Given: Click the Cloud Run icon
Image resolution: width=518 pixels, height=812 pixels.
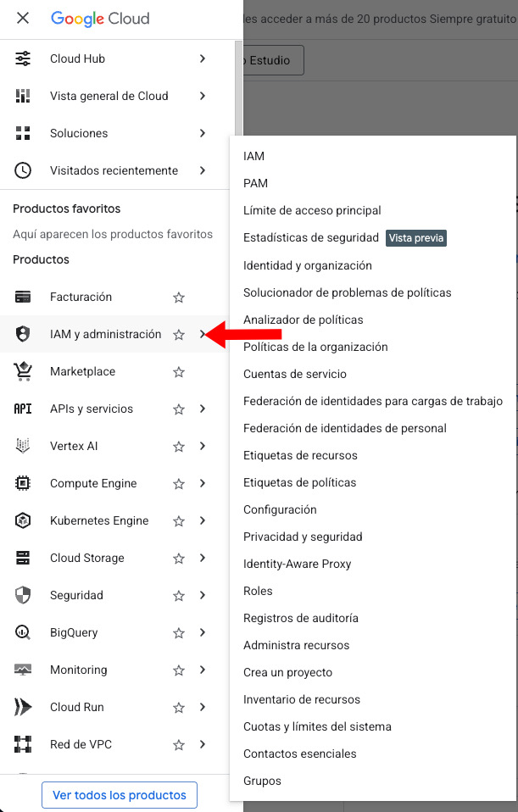Looking at the screenshot, I should [x=23, y=707].
